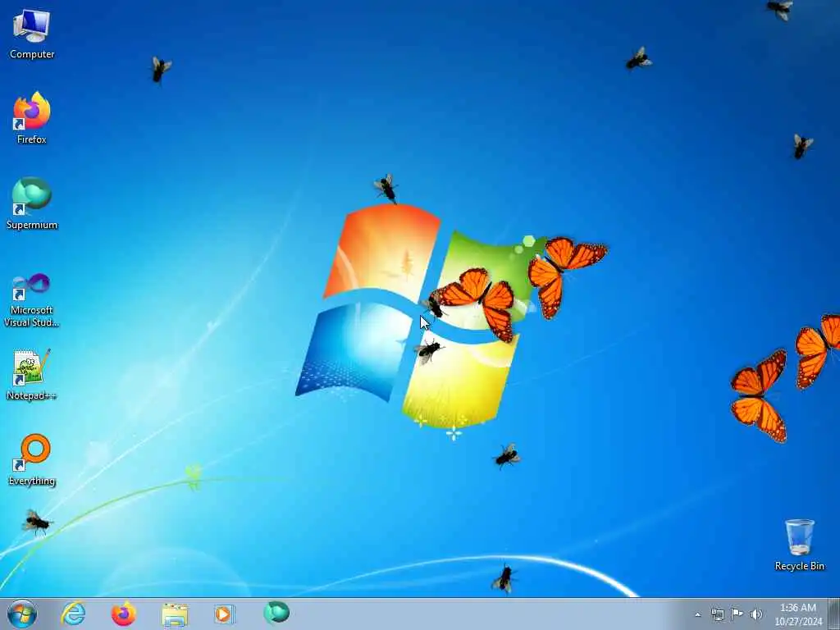Select the Recycle Bin icon

tap(799, 545)
